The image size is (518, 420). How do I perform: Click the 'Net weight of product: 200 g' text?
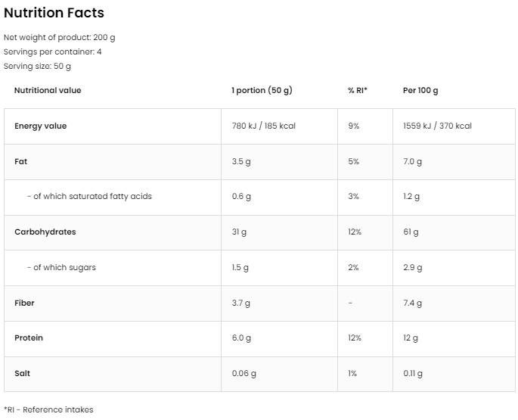[60, 37]
